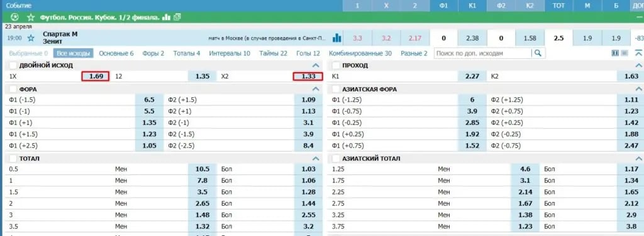Collapse the АЗИАТСКИЙ ТОТАЛ section chevron
644x236 pixels.
[x=639, y=158]
